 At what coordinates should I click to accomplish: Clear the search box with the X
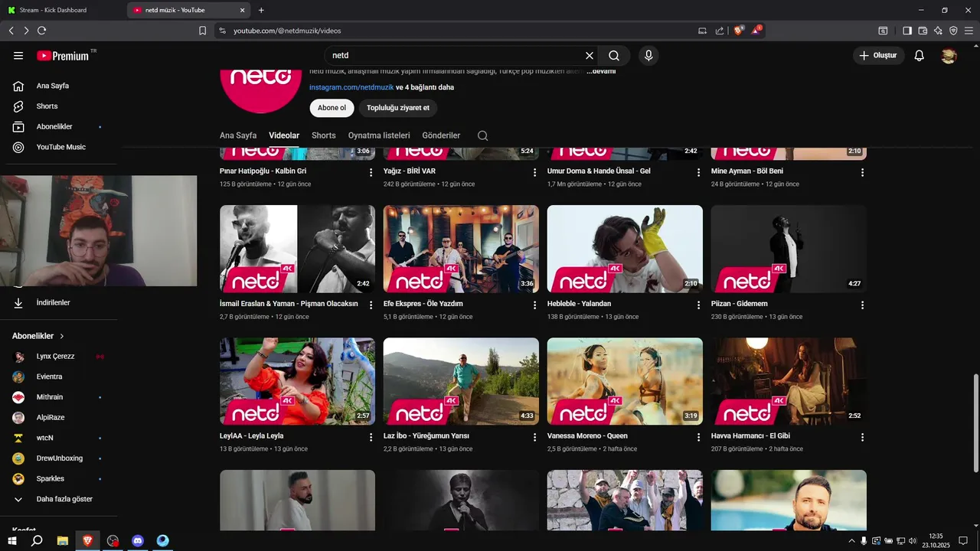pyautogui.click(x=590, y=56)
